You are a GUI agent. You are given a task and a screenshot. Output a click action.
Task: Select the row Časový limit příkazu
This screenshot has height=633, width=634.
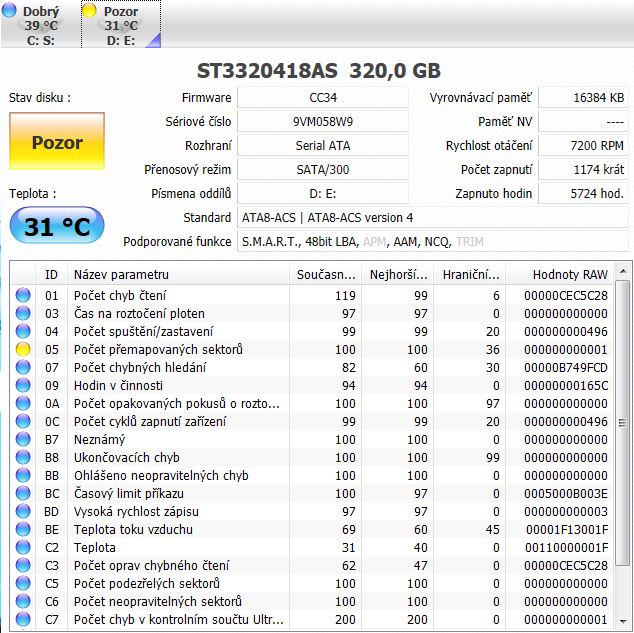[311, 493]
